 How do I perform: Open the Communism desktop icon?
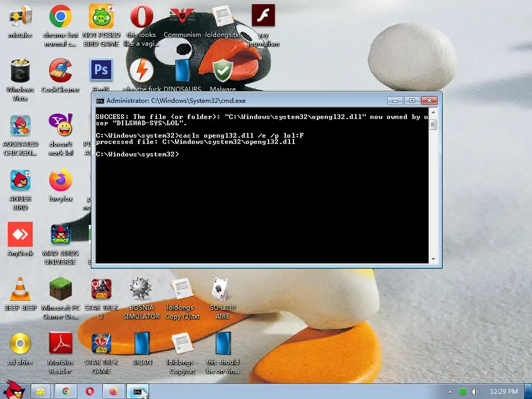[182, 16]
